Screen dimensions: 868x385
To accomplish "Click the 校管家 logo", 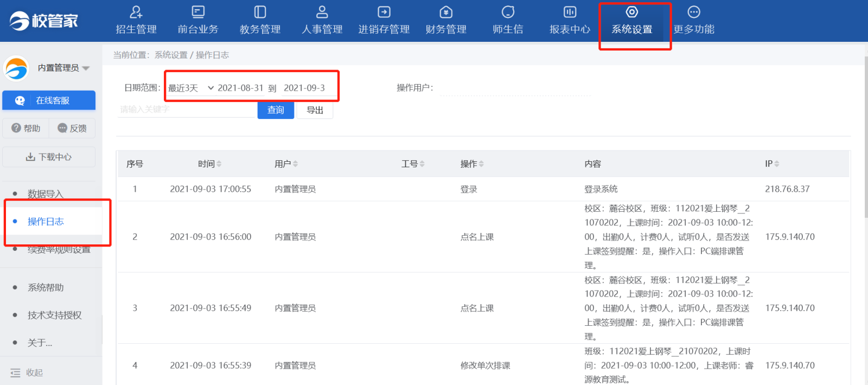I will point(44,21).
